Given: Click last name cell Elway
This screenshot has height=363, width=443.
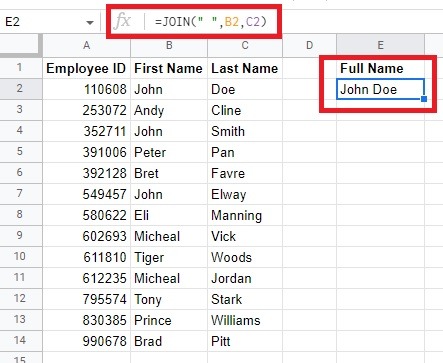Looking at the screenshot, I should pyautogui.click(x=245, y=194).
